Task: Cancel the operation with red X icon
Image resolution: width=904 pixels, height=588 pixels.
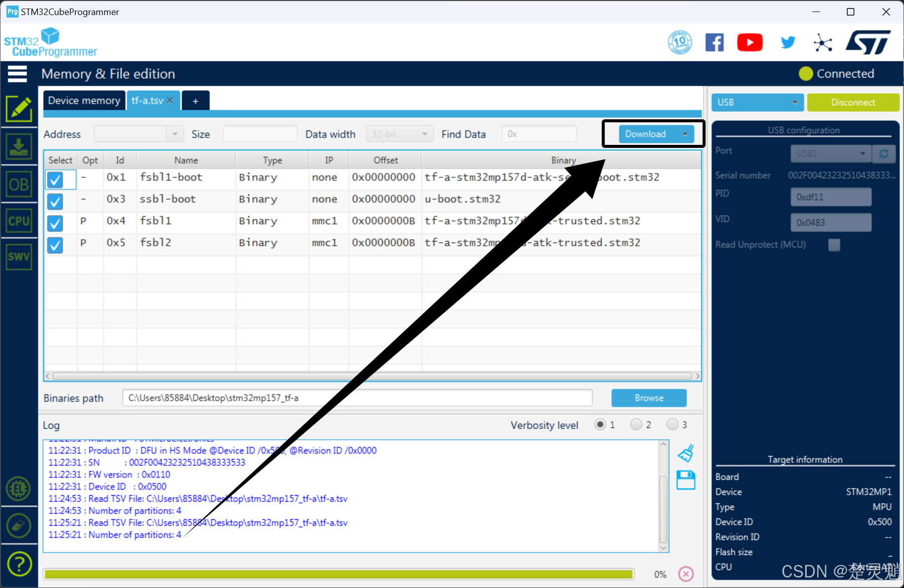Action: [x=686, y=573]
